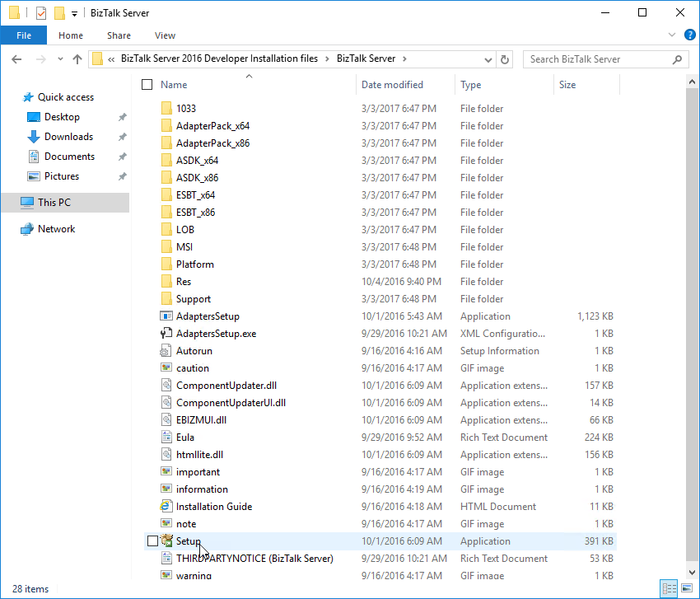This screenshot has height=599, width=700.
Task: Open Customize Quick Access Toolbar dropdown
Action: coord(75,14)
